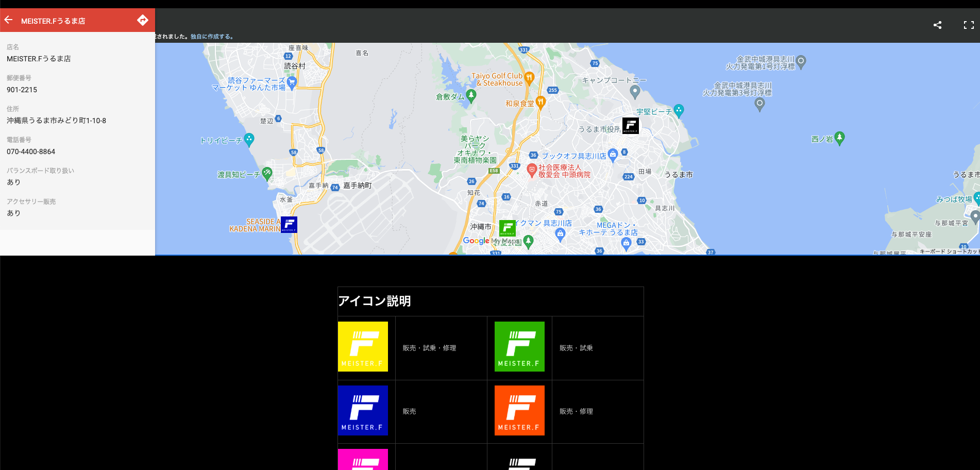Select the green MEISTER.F marker in 沖縄市
The height and width of the screenshot is (470, 980).
pos(508,228)
